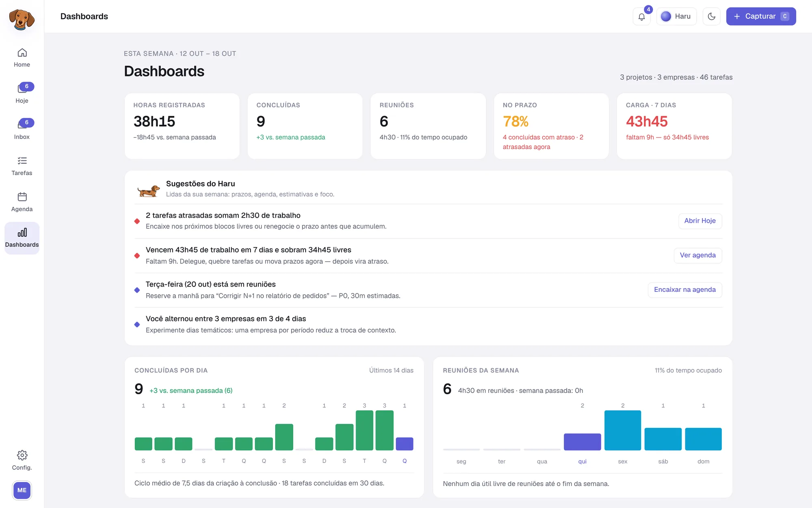Open the Haru assistant button

point(676,17)
